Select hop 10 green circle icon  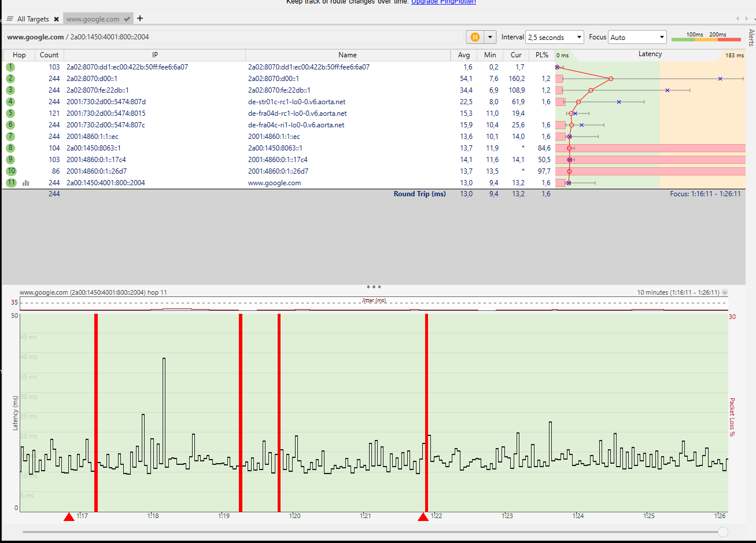(x=11, y=171)
